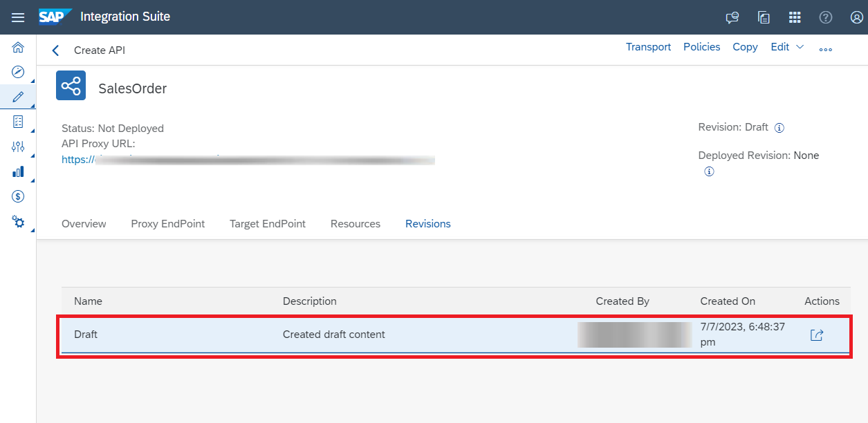The image size is (868, 423).
Task: Show info for Revision Draft
Action: pos(779,128)
